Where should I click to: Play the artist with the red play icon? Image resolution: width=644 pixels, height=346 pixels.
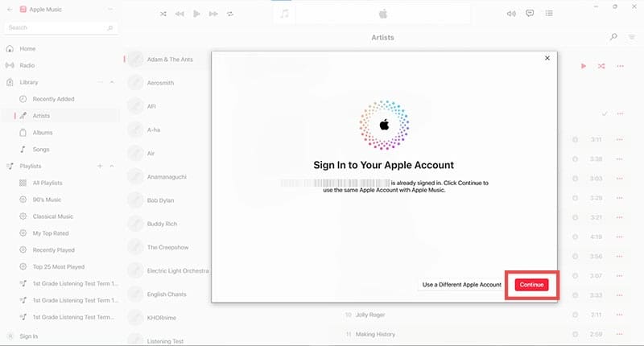click(583, 66)
